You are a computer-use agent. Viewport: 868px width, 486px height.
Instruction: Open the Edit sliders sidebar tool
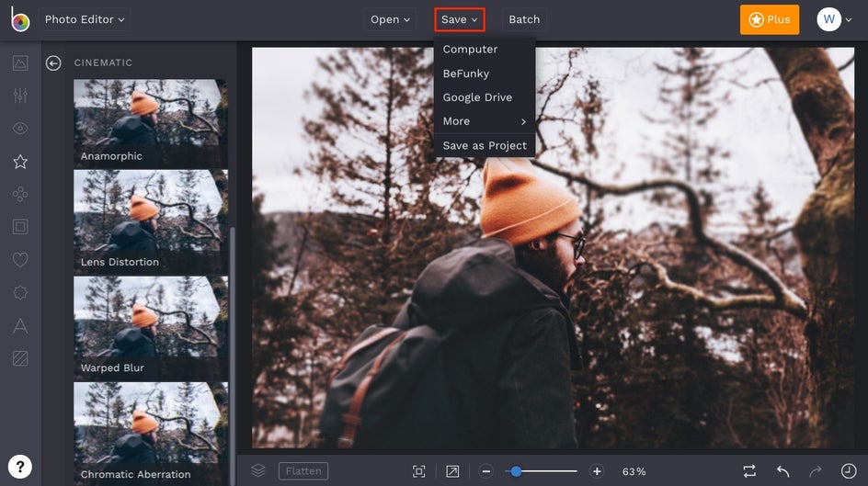20,96
